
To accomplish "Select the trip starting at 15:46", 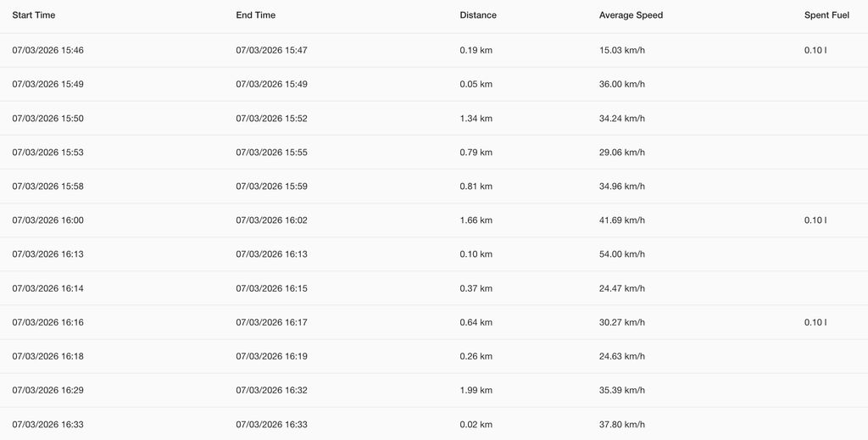I will [47, 50].
